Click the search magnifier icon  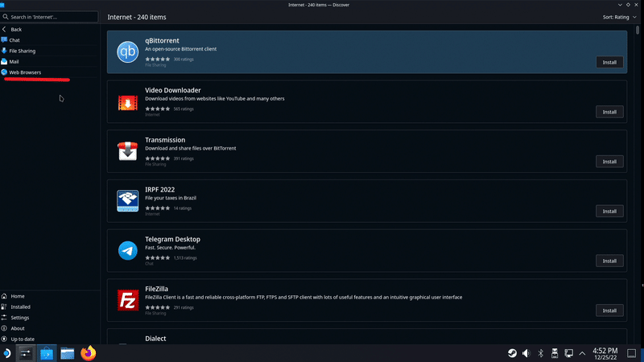(x=6, y=17)
